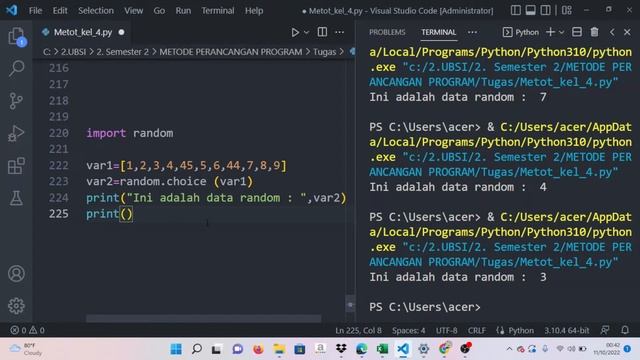Open the Testing flask icon
Viewport: 640px width, 360px height.
click(x=16, y=198)
